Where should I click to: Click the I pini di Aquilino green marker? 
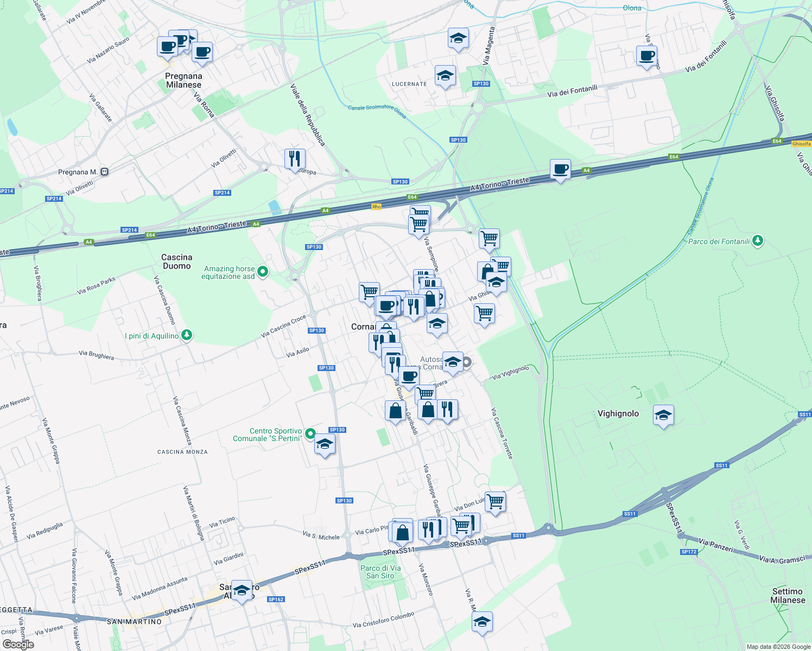pos(186,335)
